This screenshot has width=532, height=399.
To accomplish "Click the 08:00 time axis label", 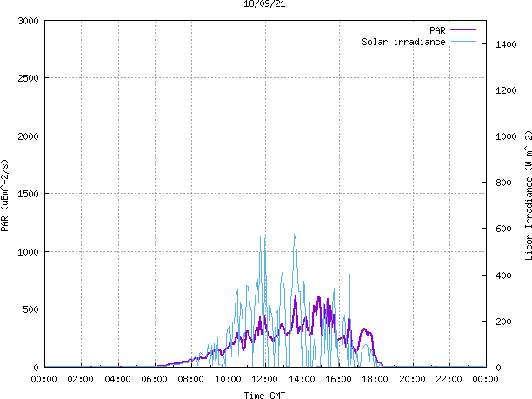I will pyautogui.click(x=190, y=379).
